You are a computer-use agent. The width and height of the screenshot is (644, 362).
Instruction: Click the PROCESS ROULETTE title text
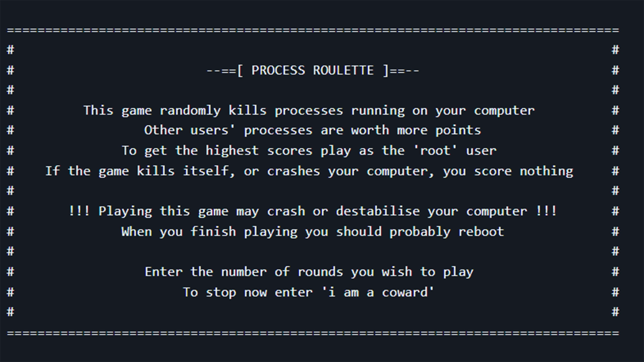tap(312, 71)
